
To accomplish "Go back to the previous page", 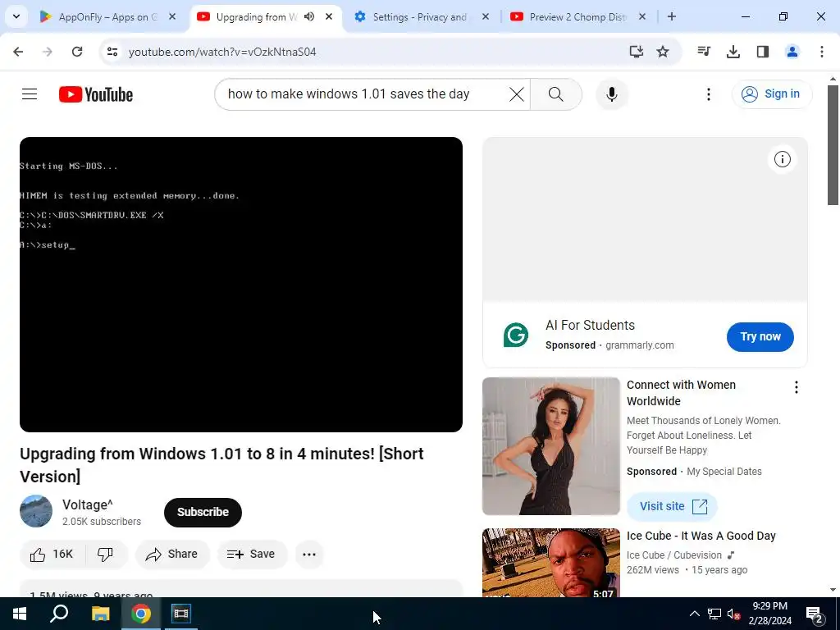I will click(18, 52).
